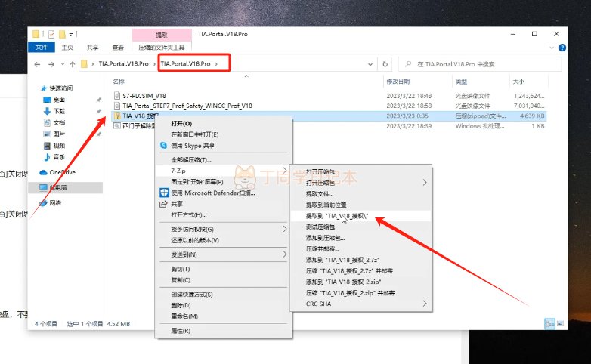Open the Help question mark icon
Screen dimensions: 591x364
[562, 48]
